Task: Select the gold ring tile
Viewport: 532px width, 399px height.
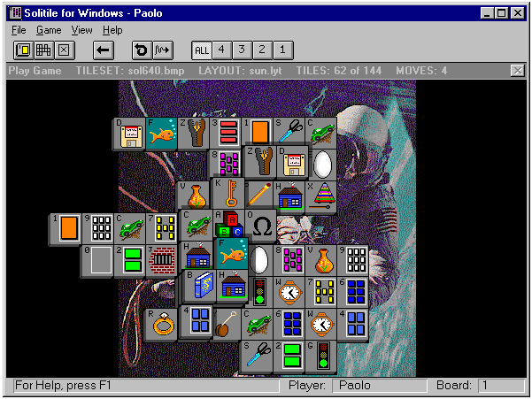Action: 163,325
